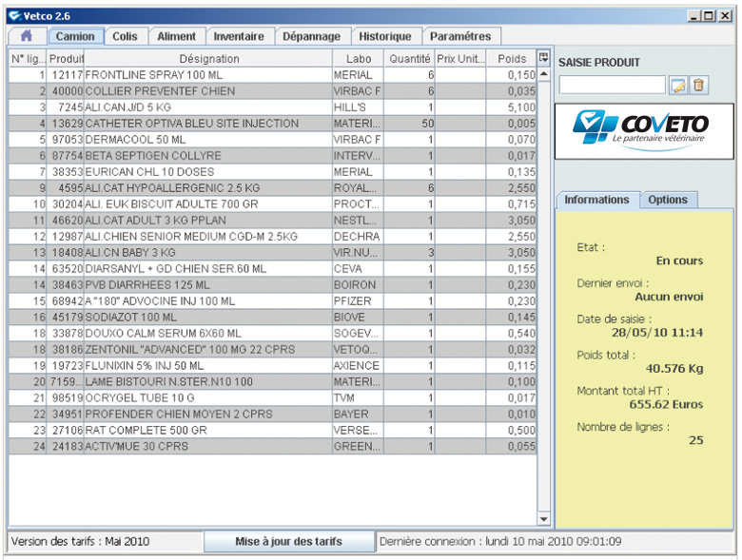Image resolution: width=742 pixels, height=560 pixels.
Task: Select row PROFENDER CHIEN MOYEN 2 CPRS
Action: coord(273,414)
